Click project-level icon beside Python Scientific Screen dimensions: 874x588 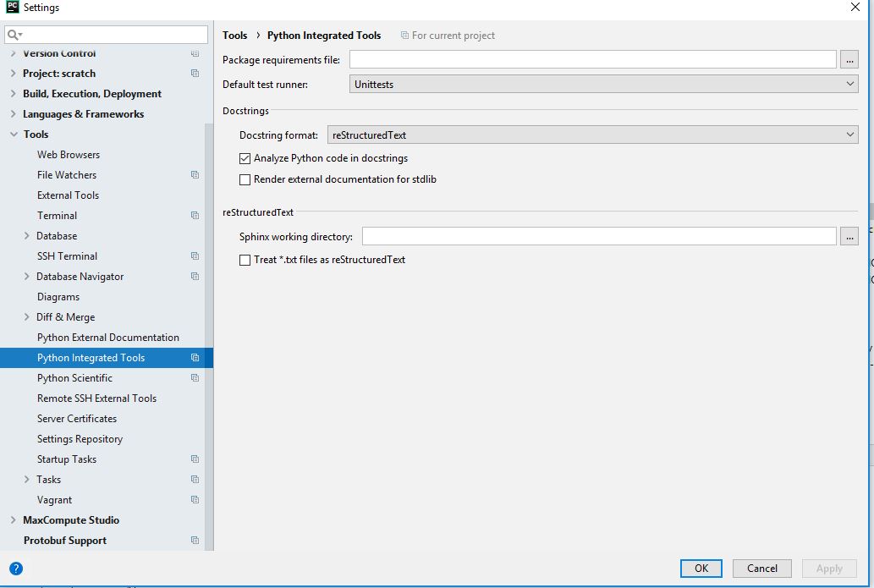click(x=195, y=377)
